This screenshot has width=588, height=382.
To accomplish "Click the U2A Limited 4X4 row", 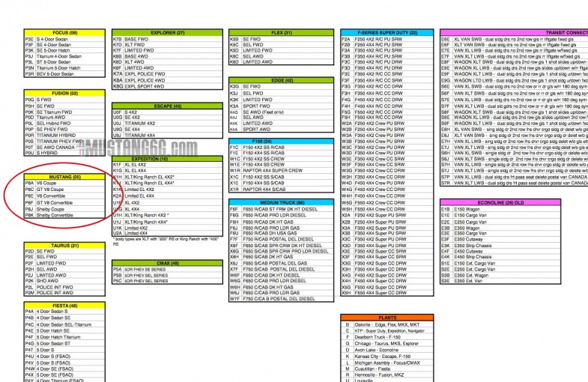I will (x=167, y=233).
